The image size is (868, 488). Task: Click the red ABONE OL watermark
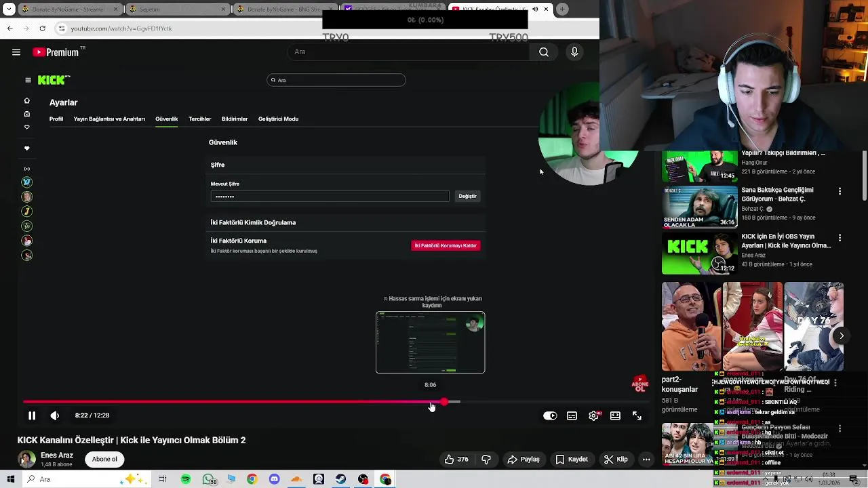click(x=640, y=384)
